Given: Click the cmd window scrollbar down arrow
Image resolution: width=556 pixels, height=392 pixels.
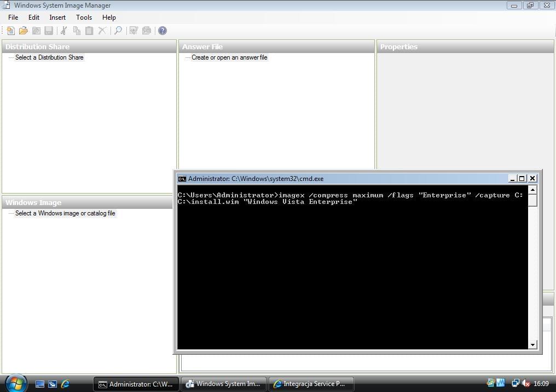Looking at the screenshot, I should 532,344.
